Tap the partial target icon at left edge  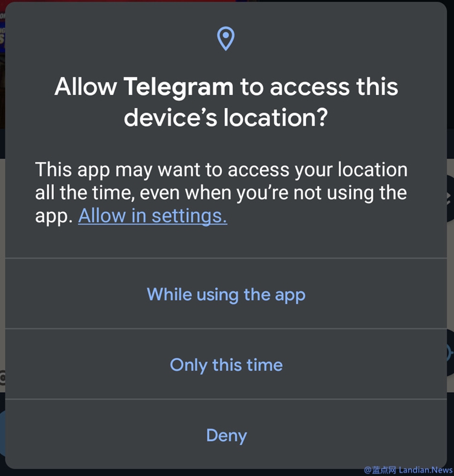tap(2, 378)
